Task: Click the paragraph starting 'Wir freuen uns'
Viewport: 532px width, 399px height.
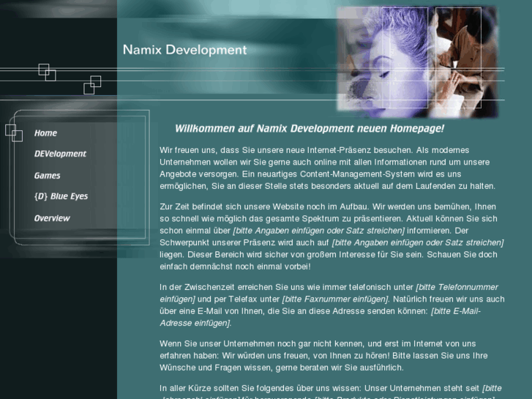Action: (x=327, y=168)
